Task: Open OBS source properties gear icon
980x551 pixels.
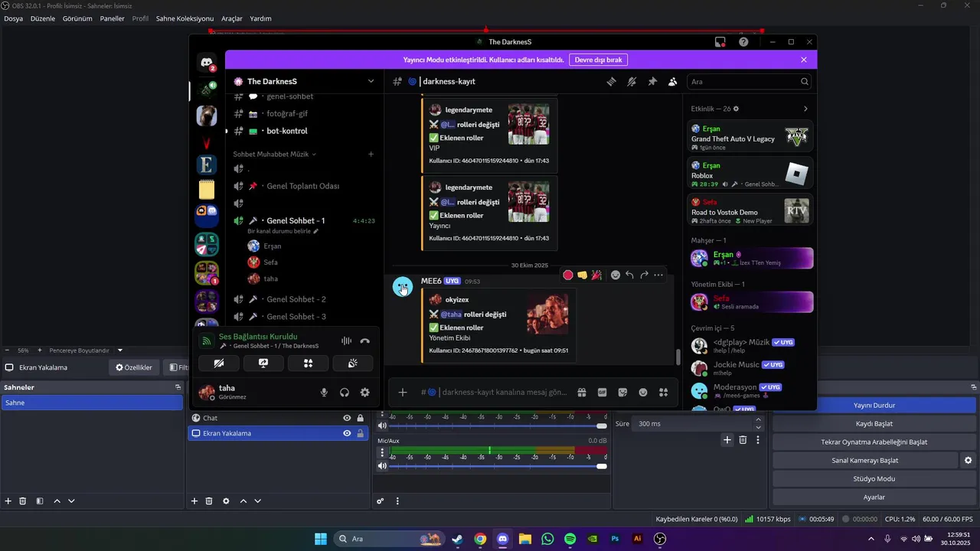Action: 226,501
